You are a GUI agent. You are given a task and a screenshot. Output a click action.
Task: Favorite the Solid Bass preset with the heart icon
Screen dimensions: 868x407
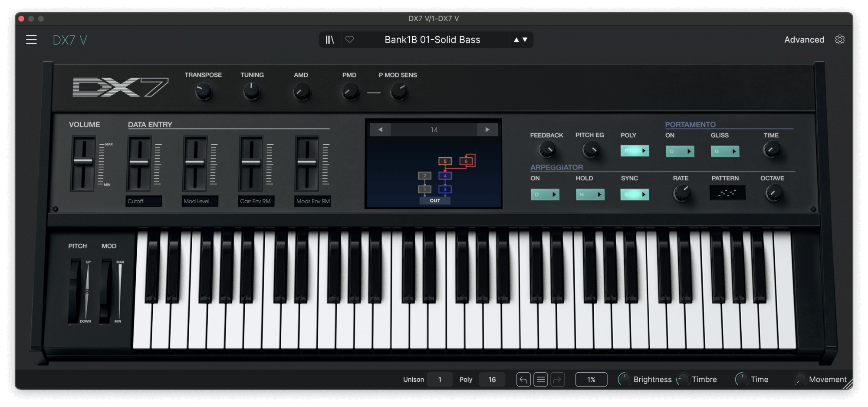pos(350,40)
